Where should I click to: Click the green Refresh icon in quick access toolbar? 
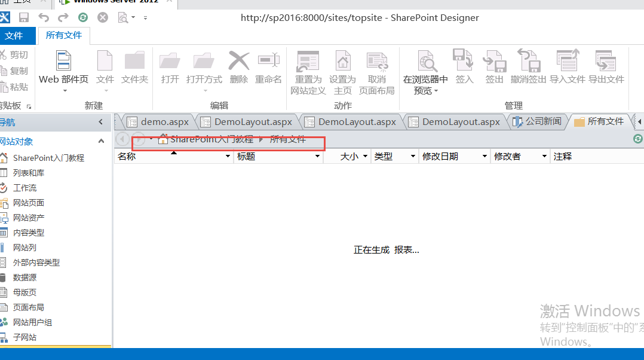tap(83, 17)
